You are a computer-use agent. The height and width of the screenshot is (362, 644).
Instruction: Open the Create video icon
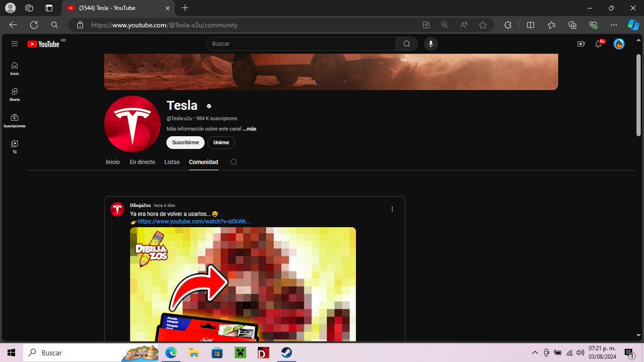pos(581,44)
